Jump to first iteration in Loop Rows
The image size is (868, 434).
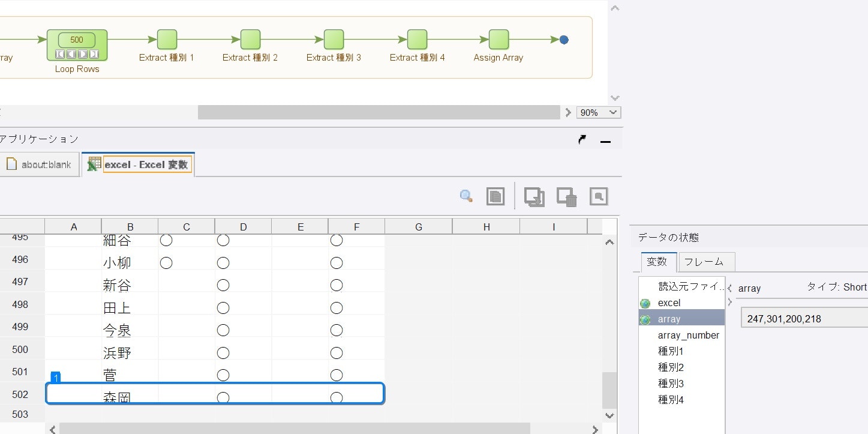pyautogui.click(x=60, y=54)
